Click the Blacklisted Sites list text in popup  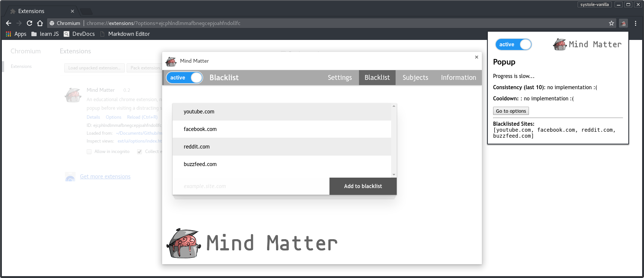(554, 133)
